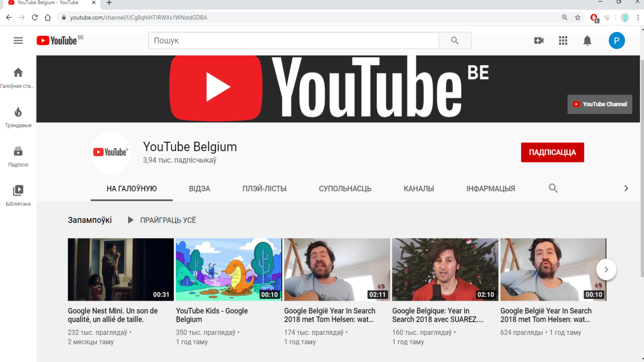Click 3,94 тыс. падпісчыкаў subscriber count
Viewport: 644px width, 362px height.
click(x=180, y=160)
